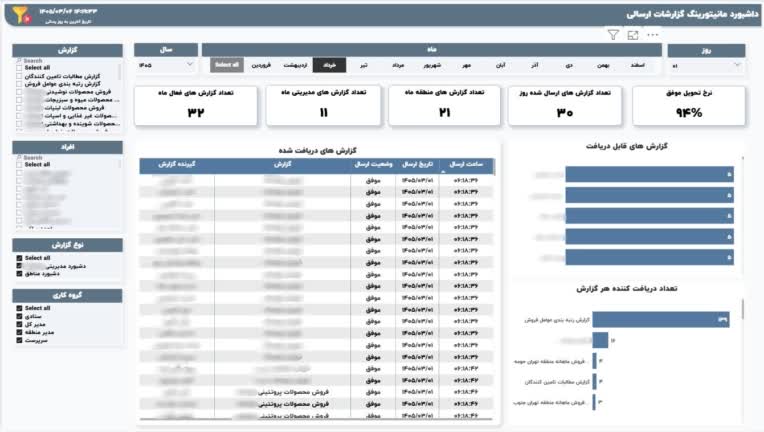Click the گزارش رتبه بندی عوامل فروش bar
764x432 pixels.
pos(661,319)
